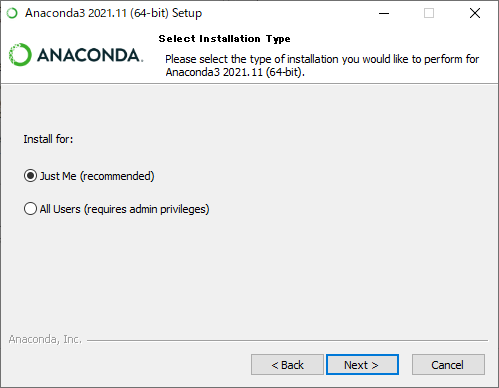
Task: Select the Just Me radio button
Action: pyautogui.click(x=30, y=176)
